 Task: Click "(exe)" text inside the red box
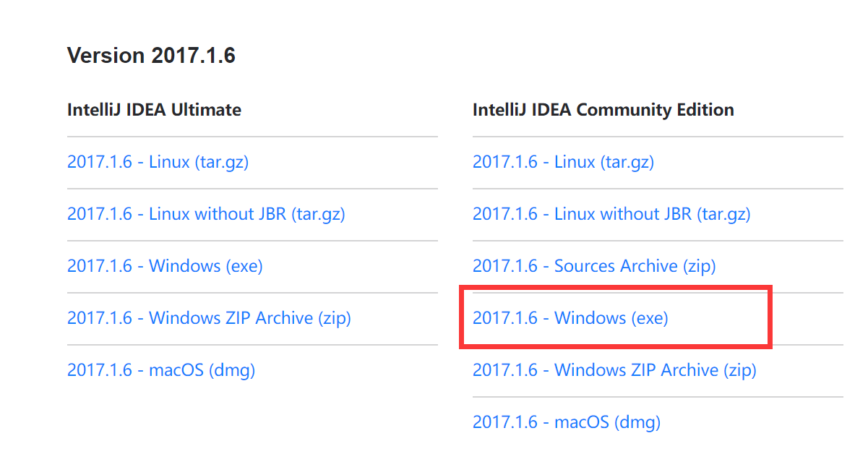point(650,318)
